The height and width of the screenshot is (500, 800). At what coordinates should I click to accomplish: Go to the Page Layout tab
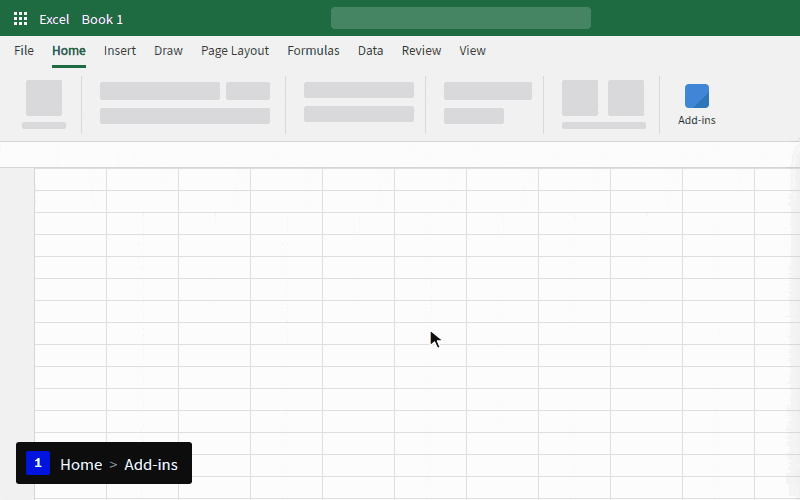235,51
